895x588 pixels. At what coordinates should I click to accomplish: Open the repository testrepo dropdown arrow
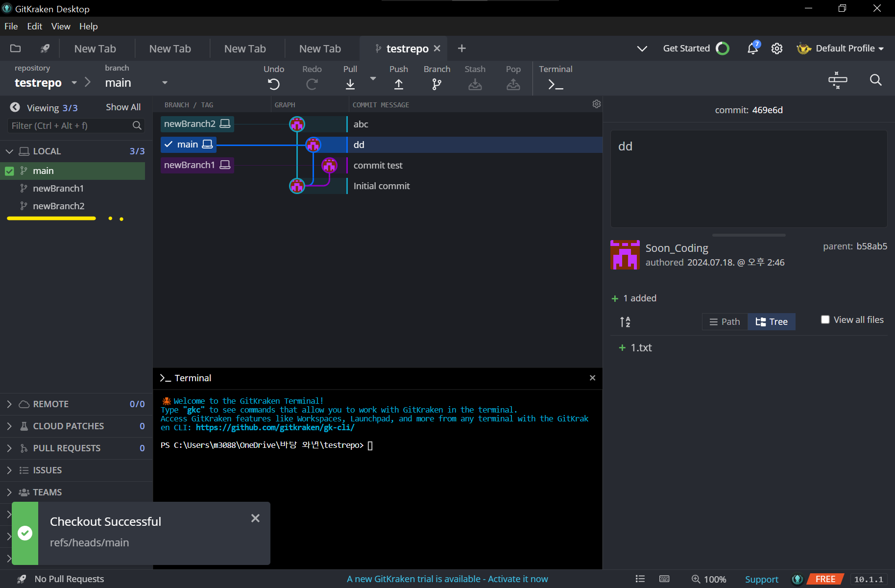[74, 83]
